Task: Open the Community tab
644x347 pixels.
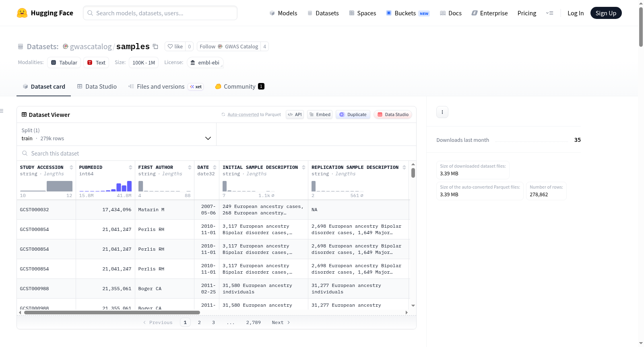Action: [239, 87]
